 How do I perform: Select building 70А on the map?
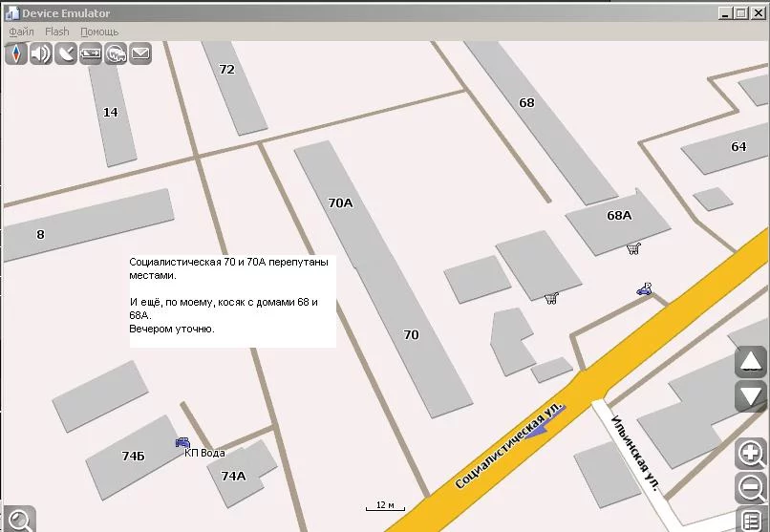click(x=340, y=202)
